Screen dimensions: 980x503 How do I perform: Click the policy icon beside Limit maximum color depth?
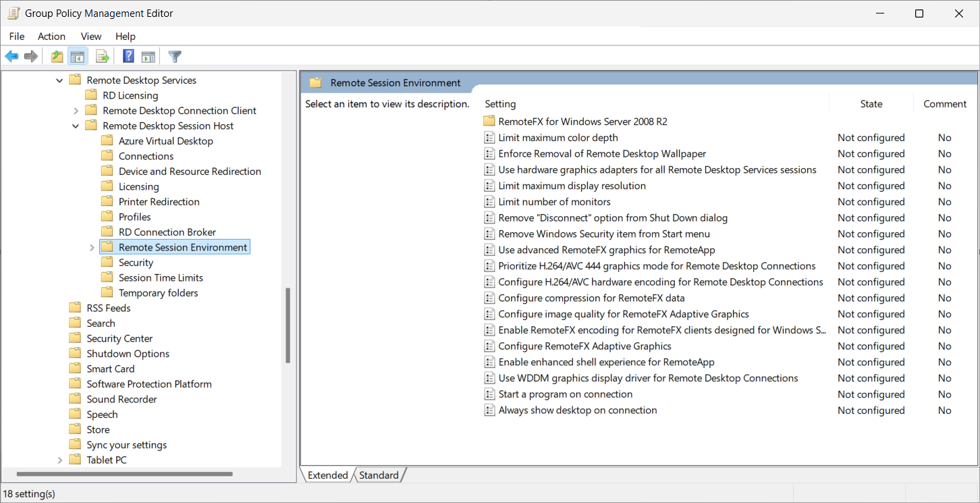489,138
